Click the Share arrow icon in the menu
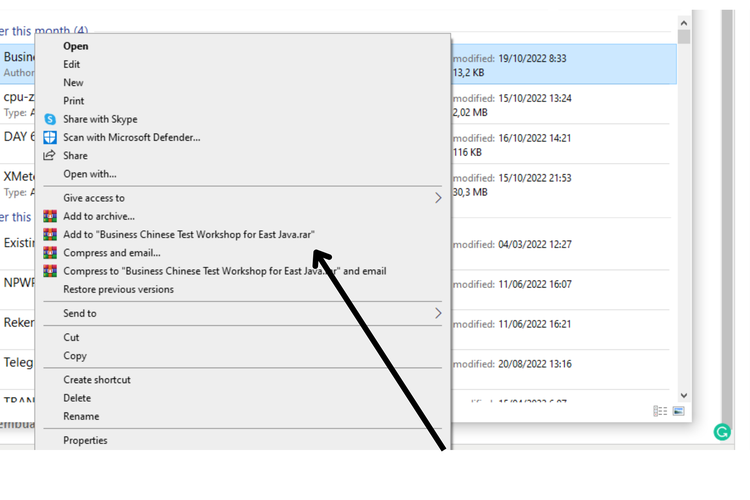 pyautogui.click(x=50, y=156)
